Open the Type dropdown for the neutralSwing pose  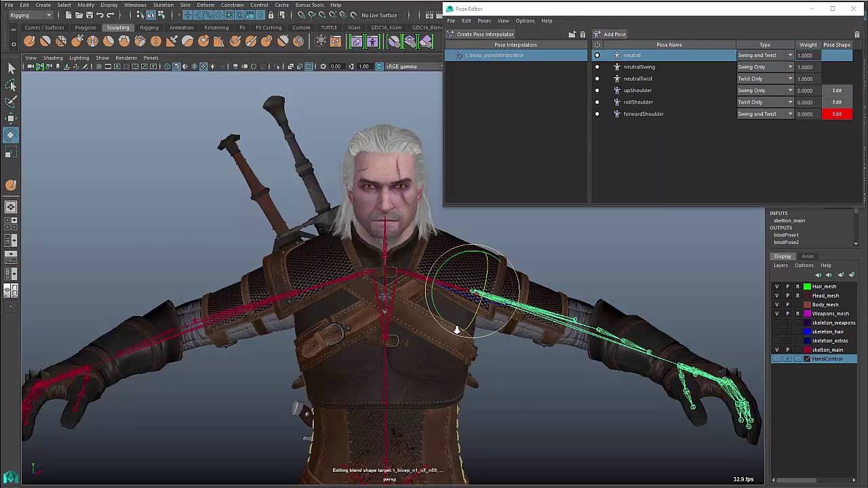coord(765,67)
